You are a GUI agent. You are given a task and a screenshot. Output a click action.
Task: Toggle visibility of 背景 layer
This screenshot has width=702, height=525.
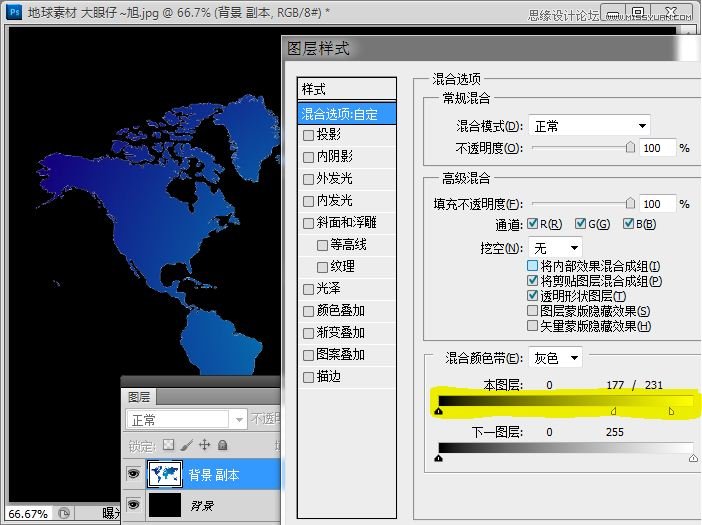[134, 507]
